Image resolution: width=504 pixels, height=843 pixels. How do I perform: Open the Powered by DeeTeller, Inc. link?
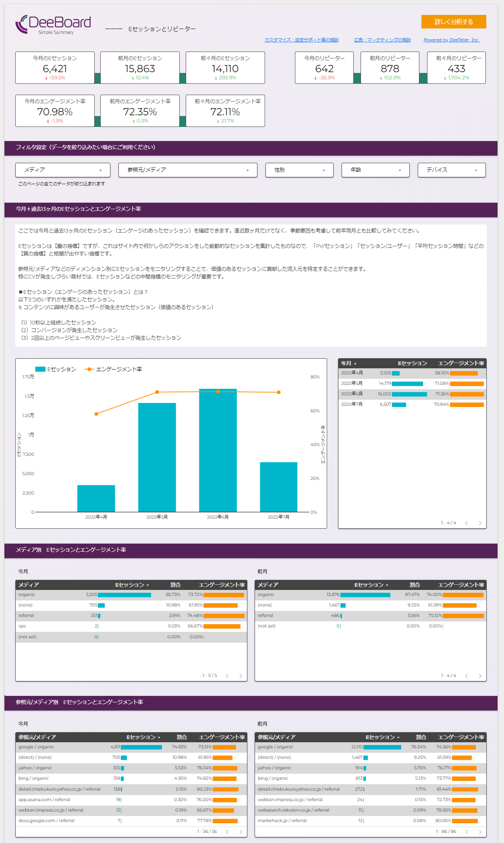451,40
